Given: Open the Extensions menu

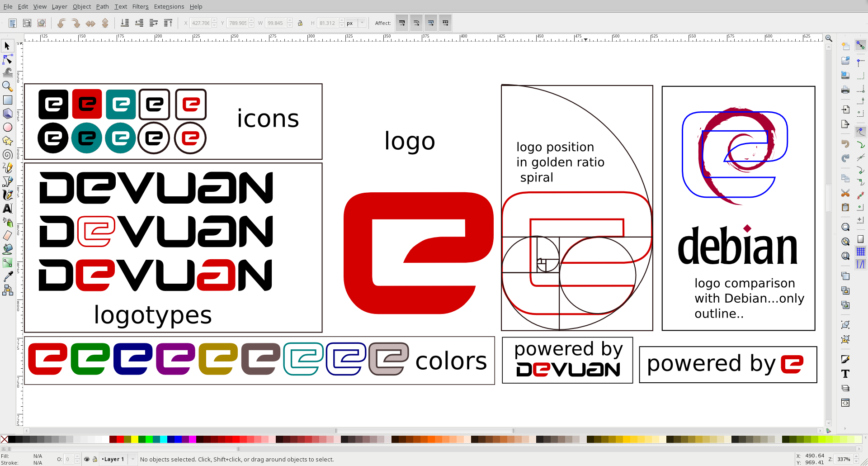Looking at the screenshot, I should click(169, 6).
